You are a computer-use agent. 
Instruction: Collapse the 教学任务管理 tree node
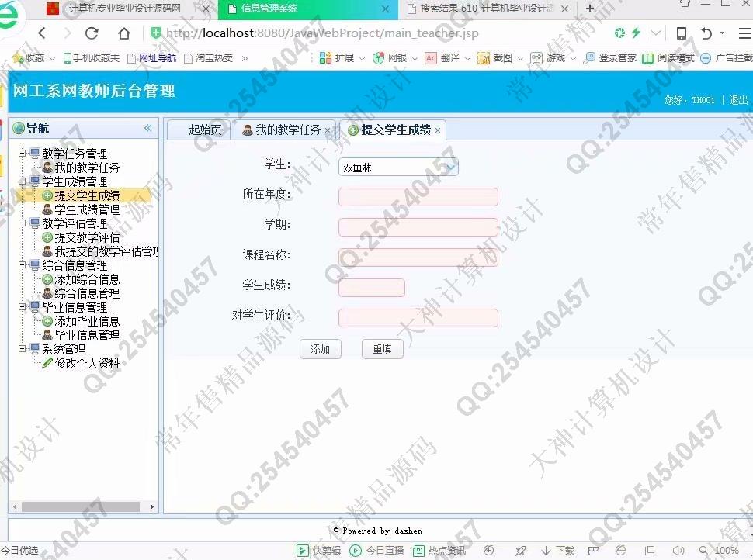[x=23, y=154]
